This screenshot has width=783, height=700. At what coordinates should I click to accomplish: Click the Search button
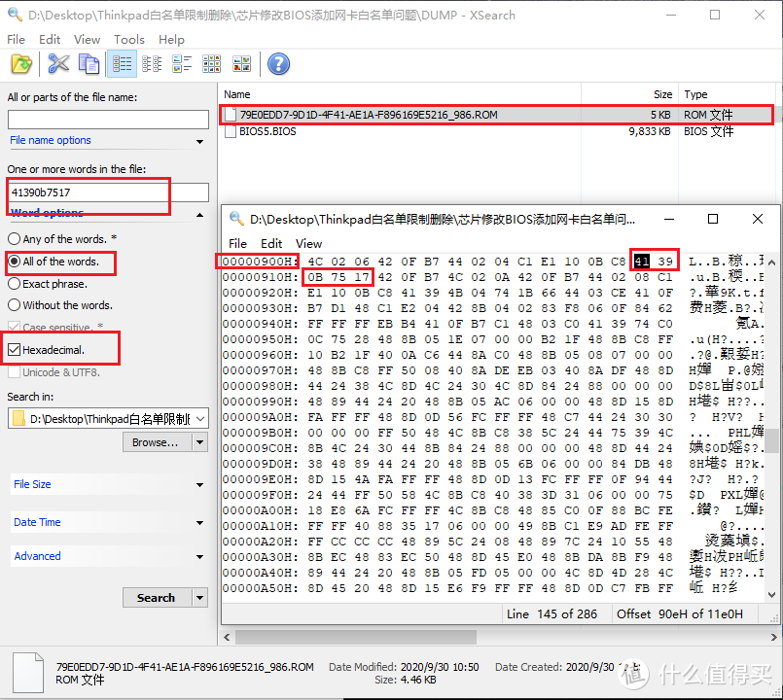coord(158,598)
